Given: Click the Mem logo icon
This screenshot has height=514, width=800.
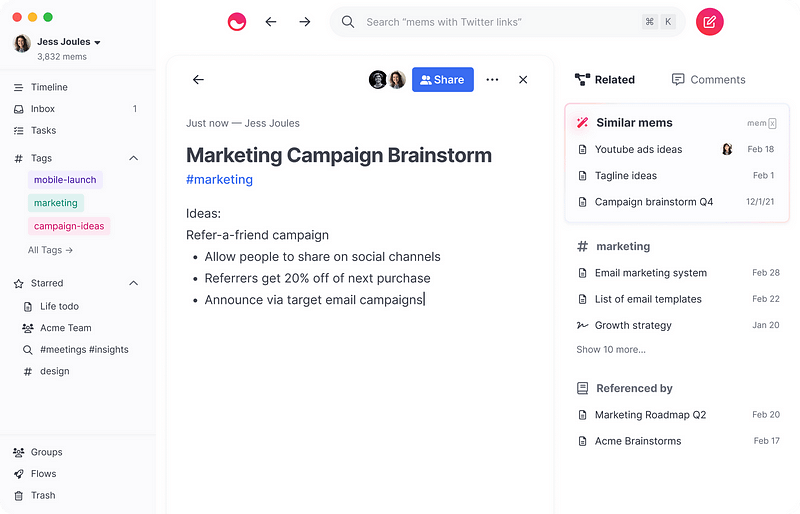Looking at the screenshot, I should 237,22.
